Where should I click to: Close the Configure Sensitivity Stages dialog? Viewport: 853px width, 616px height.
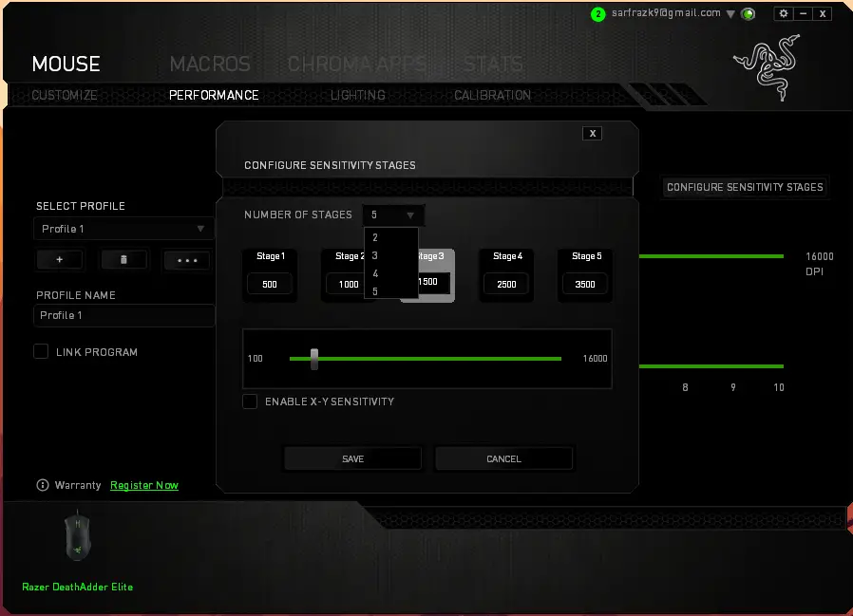pos(593,134)
